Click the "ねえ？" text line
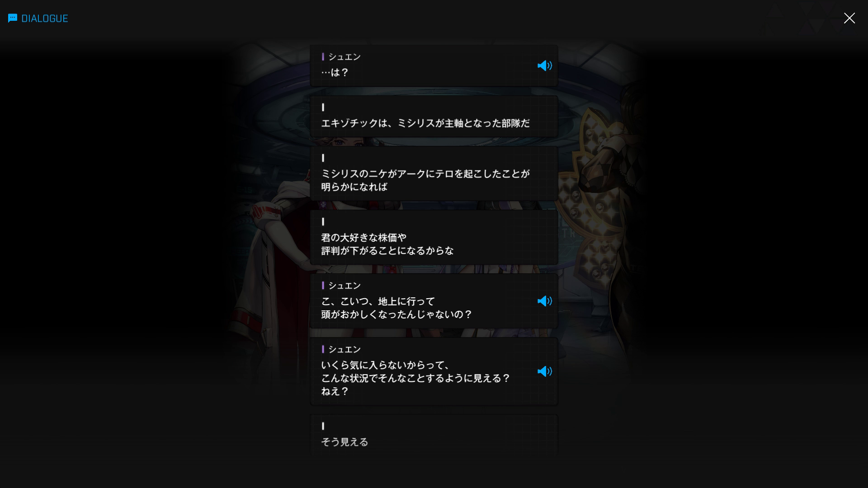This screenshot has height=488, width=868. click(x=335, y=391)
